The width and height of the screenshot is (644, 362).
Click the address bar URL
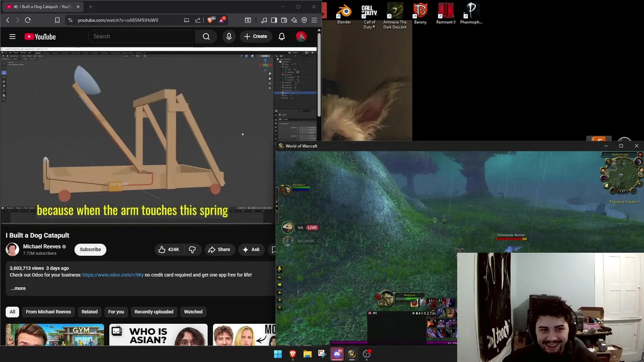coord(118,20)
